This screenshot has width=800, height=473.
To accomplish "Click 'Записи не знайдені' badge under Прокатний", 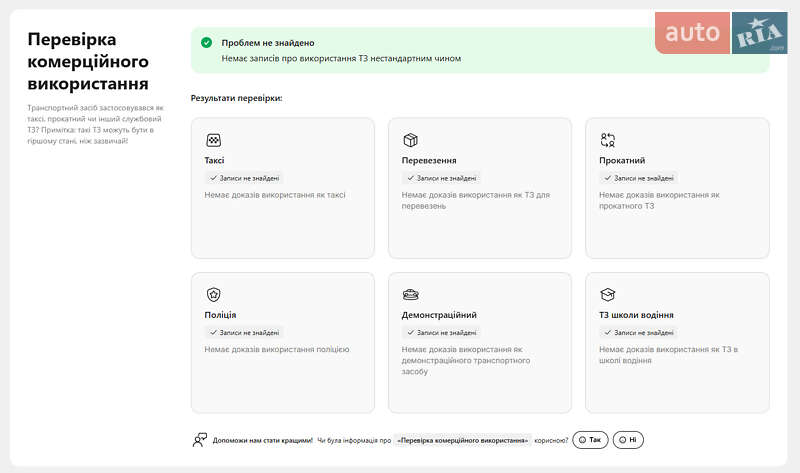I will point(638,178).
